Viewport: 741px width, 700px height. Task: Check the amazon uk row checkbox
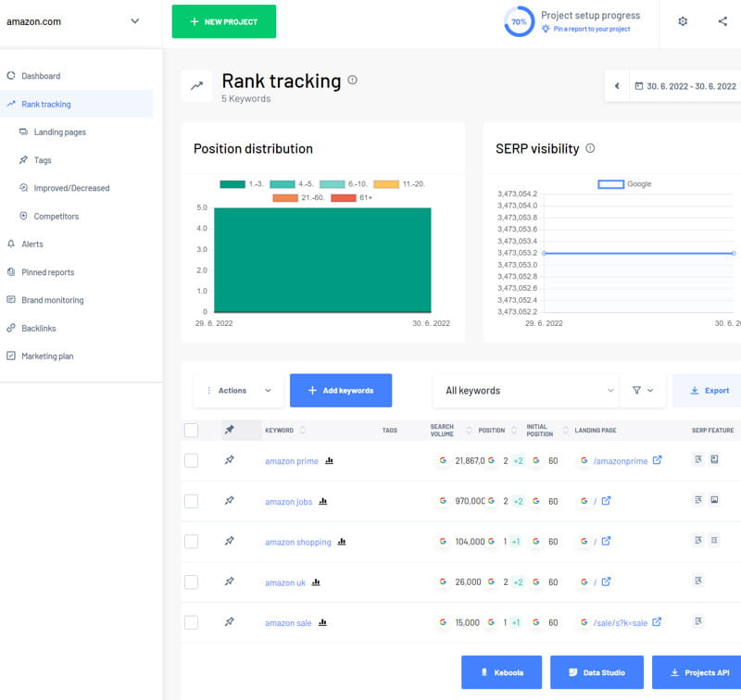192,582
